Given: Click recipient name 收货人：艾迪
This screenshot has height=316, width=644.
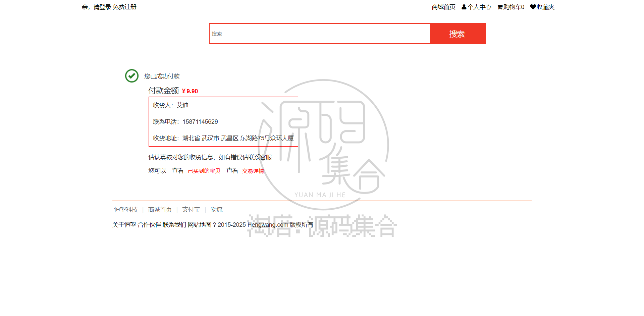Looking at the screenshot, I should pos(171,105).
